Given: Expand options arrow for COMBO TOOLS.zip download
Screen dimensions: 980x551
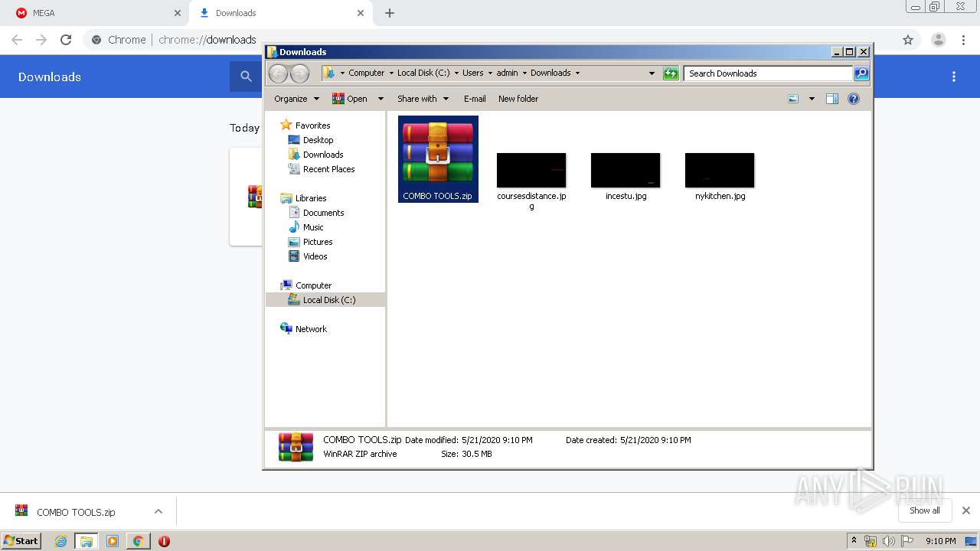Looking at the screenshot, I should [x=158, y=511].
